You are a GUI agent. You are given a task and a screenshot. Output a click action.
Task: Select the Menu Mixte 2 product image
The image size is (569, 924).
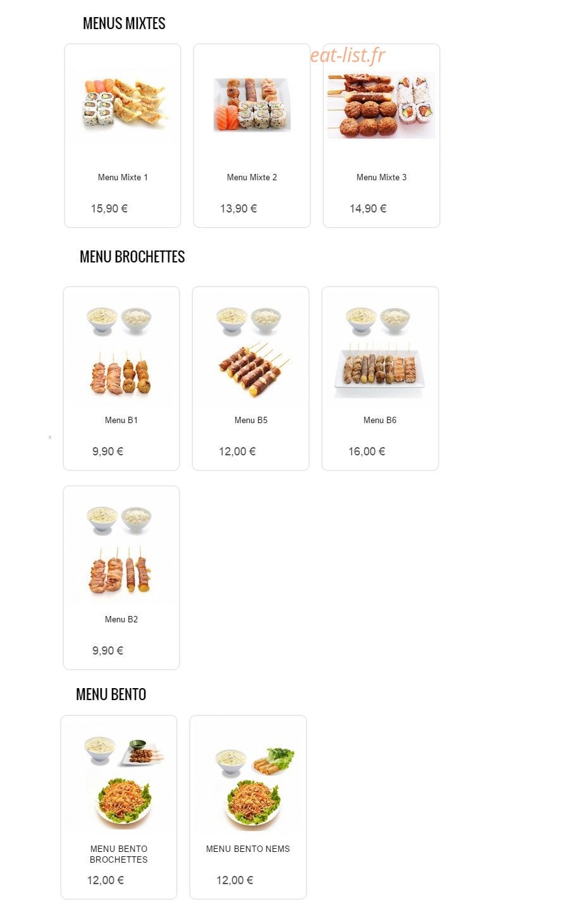pos(252,105)
